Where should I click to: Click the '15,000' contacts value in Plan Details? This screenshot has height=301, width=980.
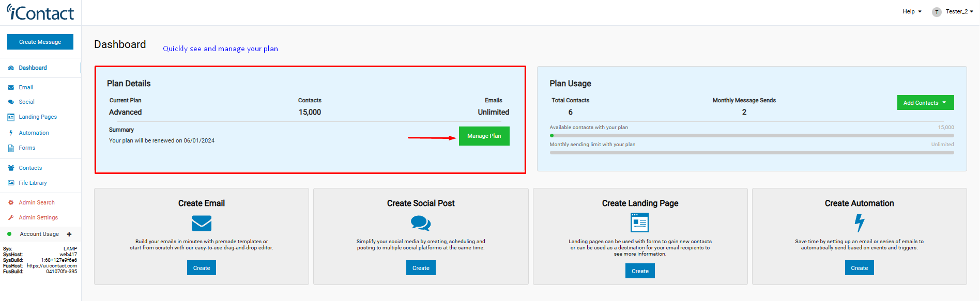point(310,112)
